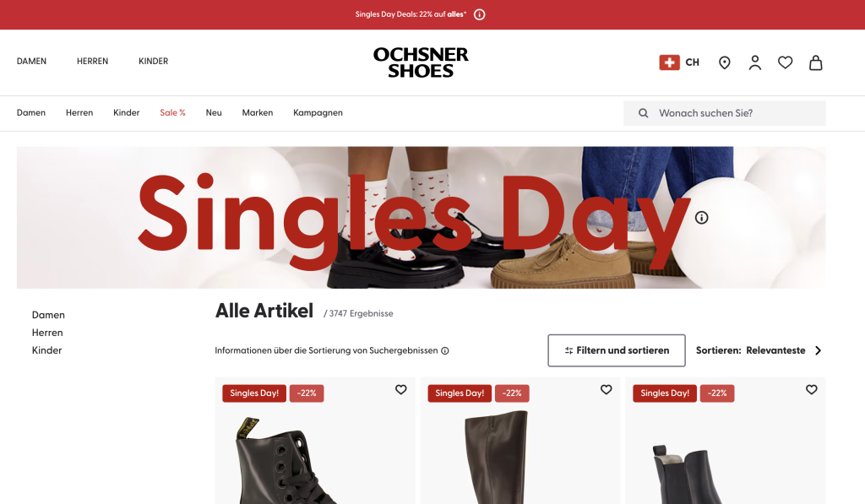Click the info icon on Singles Day banner

click(x=701, y=217)
